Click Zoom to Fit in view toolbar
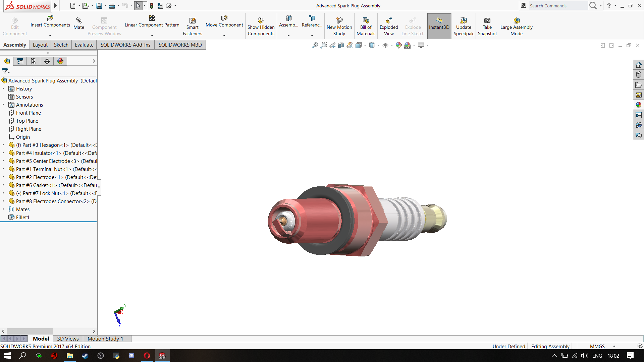 click(315, 45)
